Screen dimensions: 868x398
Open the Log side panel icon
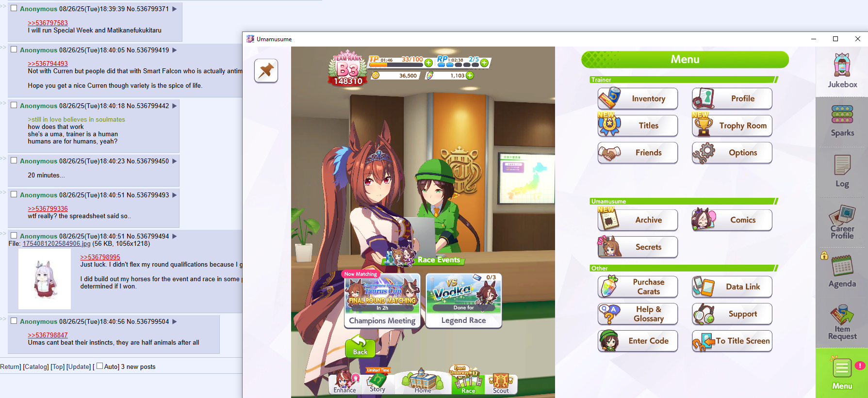click(x=842, y=171)
